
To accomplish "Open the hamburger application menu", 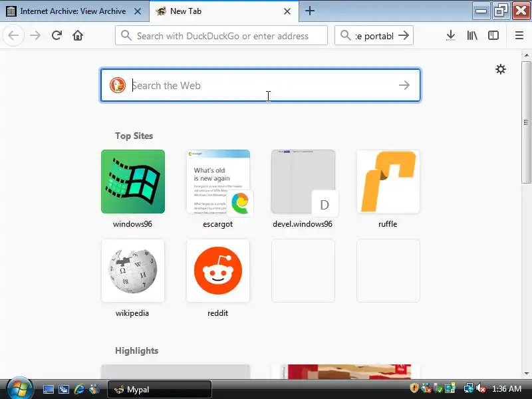I will (519, 35).
